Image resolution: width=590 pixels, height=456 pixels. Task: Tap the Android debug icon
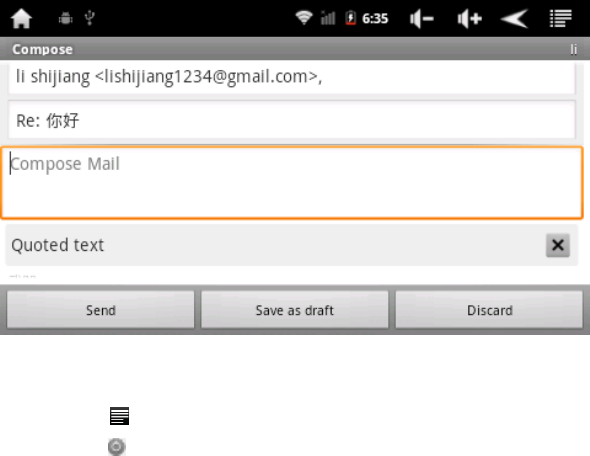tap(65, 18)
